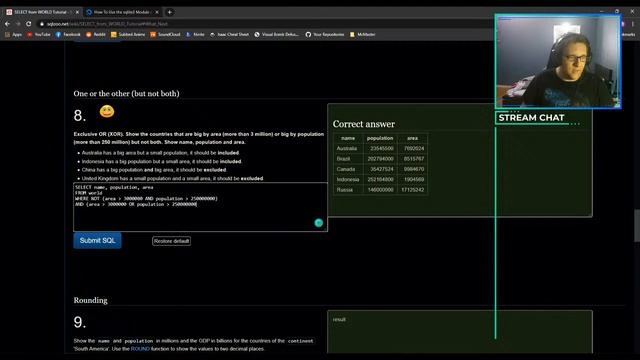The width and height of the screenshot is (640, 360).
Task: Click the question number 9 heading
Action: tap(80, 322)
